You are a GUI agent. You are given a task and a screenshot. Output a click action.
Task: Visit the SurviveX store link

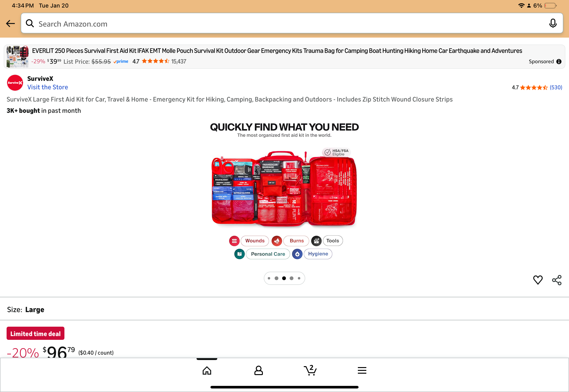(48, 87)
